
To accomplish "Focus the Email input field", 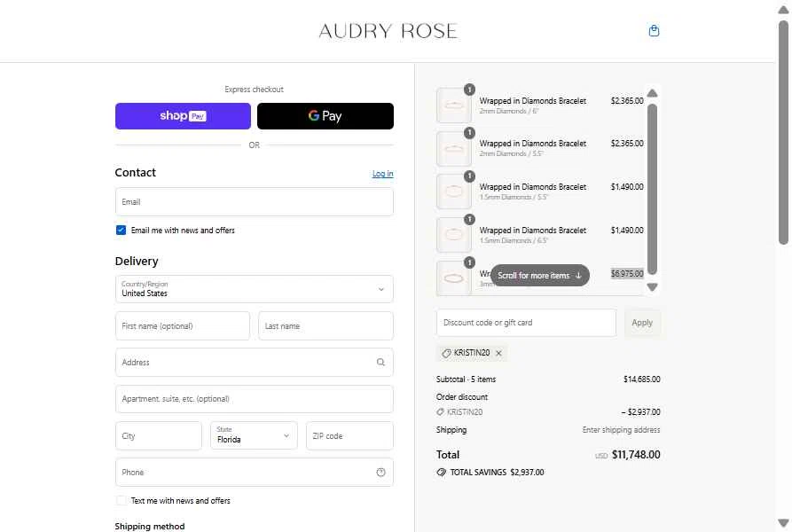I will [254, 202].
